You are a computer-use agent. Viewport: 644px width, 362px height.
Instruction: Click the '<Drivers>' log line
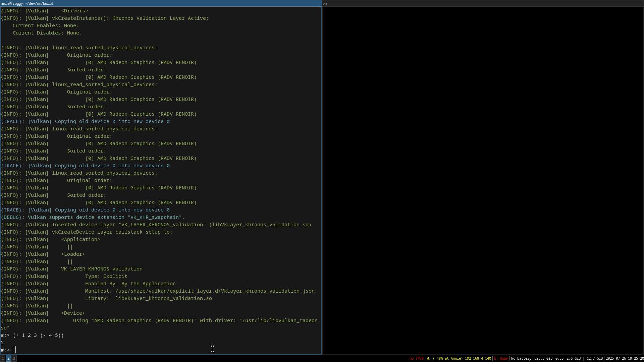click(x=44, y=11)
